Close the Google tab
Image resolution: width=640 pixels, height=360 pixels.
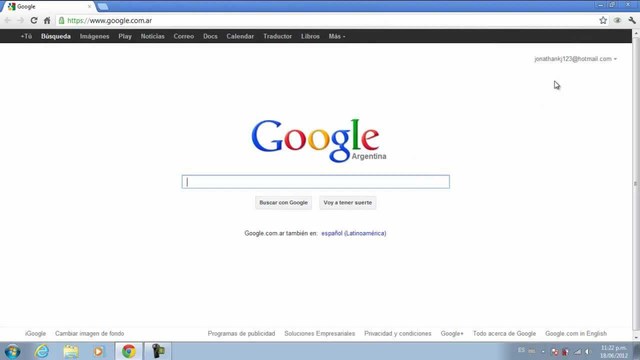tap(89, 7)
